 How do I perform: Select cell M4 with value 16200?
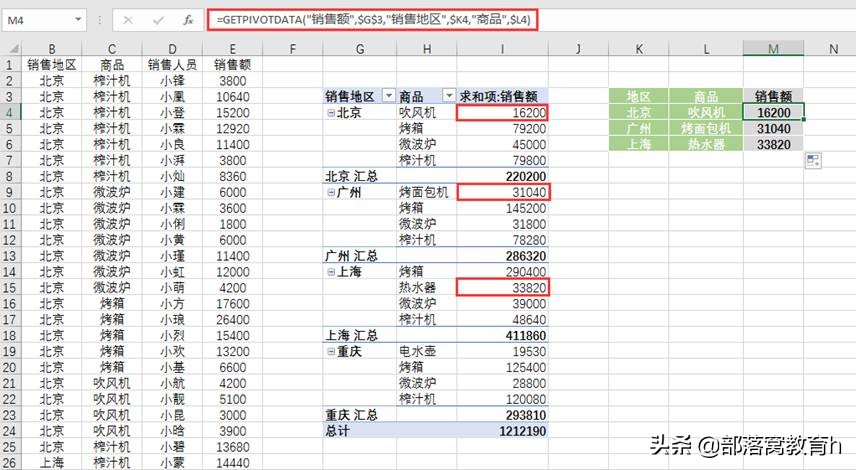[x=773, y=112]
